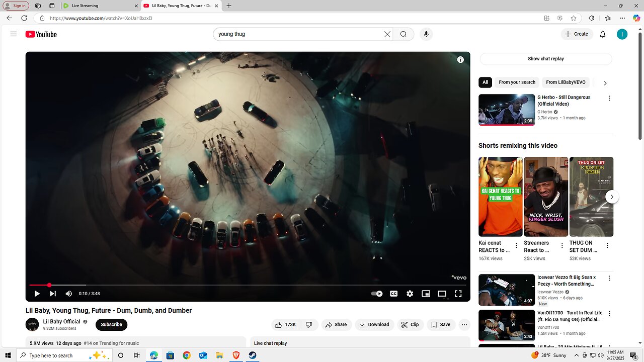
Task: Toggle closed captions (CC)
Action: pos(394,294)
